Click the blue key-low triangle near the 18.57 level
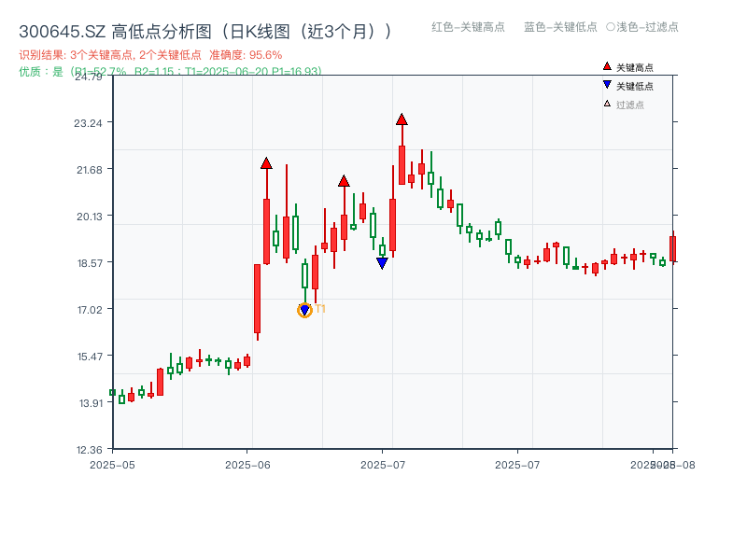 (x=383, y=263)
